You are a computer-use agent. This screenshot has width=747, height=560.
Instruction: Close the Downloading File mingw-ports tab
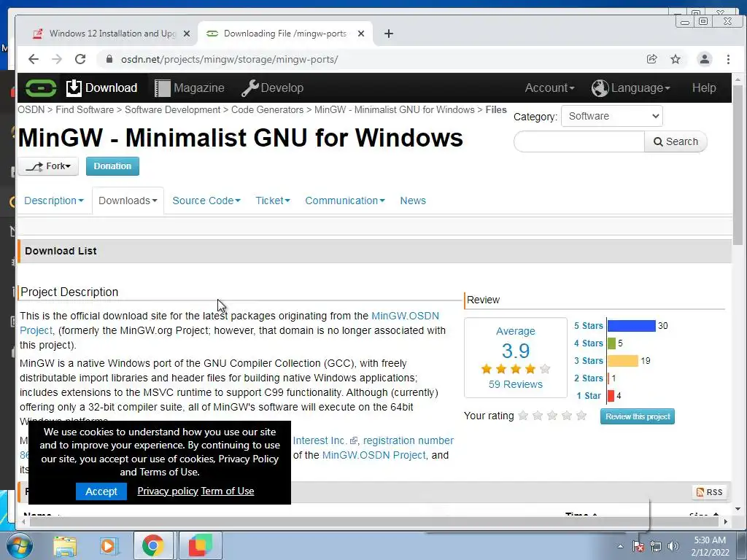coord(361,34)
